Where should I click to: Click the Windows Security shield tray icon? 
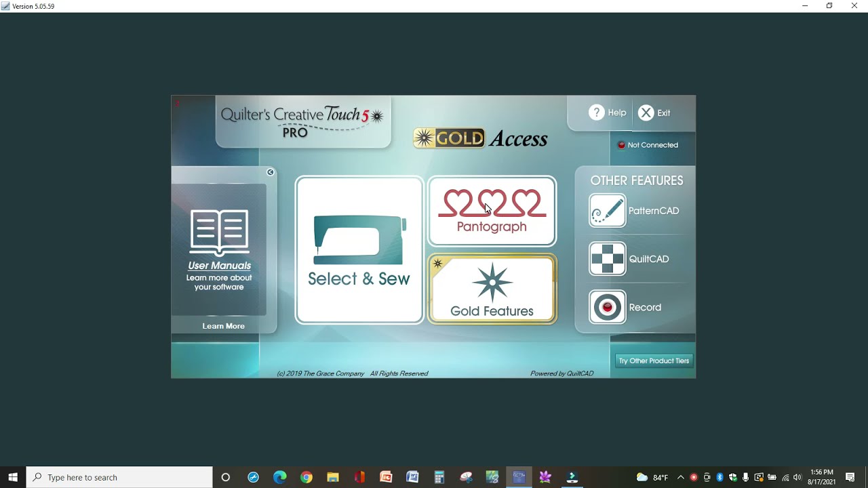(x=733, y=477)
